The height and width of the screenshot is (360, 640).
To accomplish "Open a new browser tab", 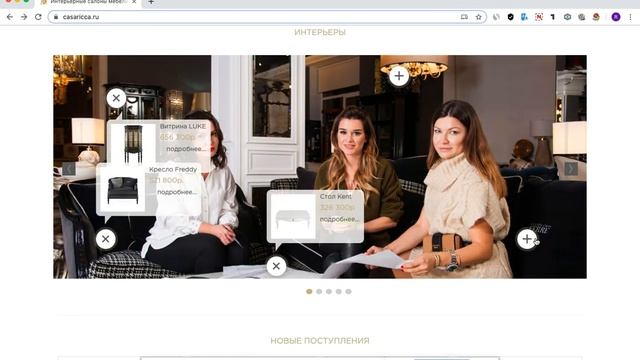I will (x=151, y=2).
